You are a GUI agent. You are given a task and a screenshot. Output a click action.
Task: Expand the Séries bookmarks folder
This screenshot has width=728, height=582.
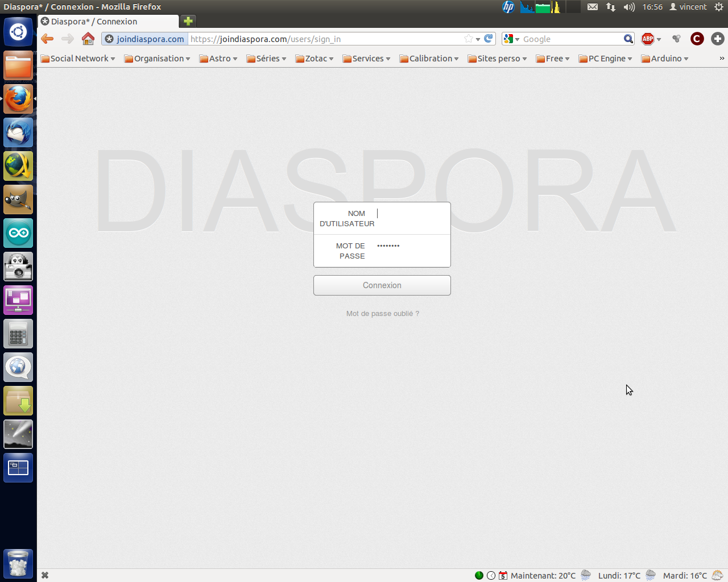tap(266, 59)
